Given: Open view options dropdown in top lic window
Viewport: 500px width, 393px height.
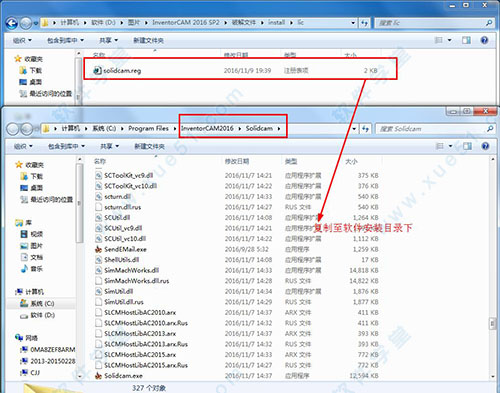Looking at the screenshot, I should coord(450,40).
